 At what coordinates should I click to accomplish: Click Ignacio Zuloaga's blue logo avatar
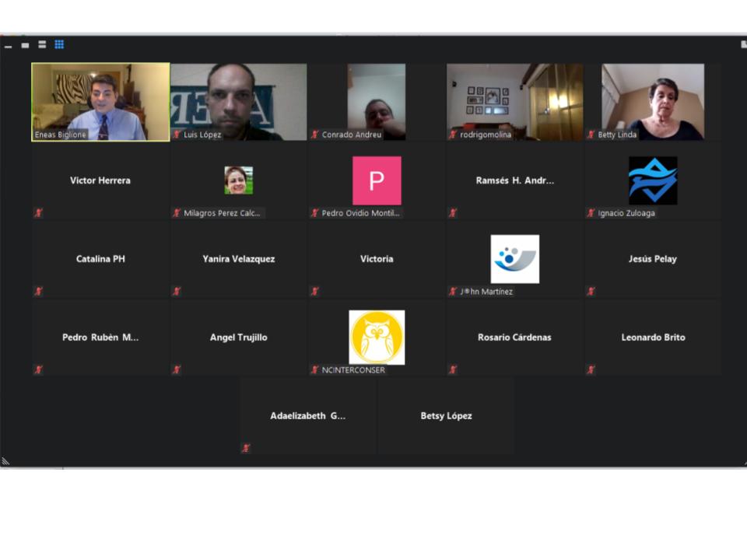pyautogui.click(x=653, y=180)
